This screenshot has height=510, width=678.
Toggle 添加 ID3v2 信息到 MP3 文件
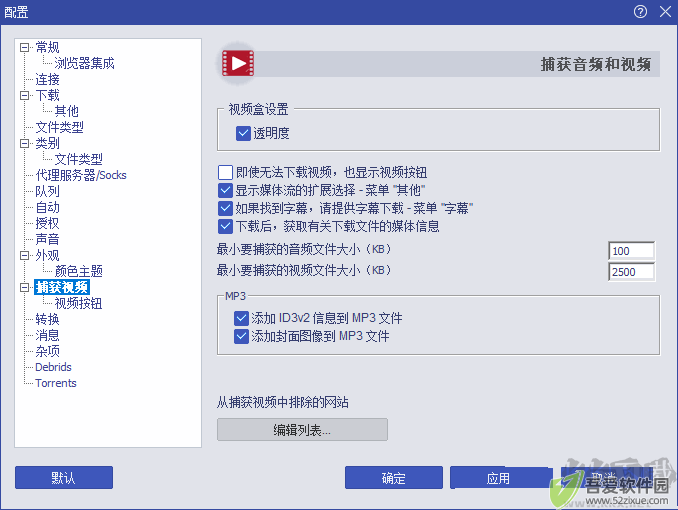click(x=241, y=318)
